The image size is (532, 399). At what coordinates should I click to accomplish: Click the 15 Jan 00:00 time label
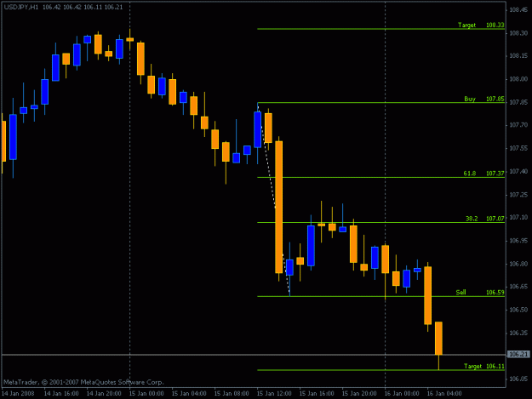146,394
